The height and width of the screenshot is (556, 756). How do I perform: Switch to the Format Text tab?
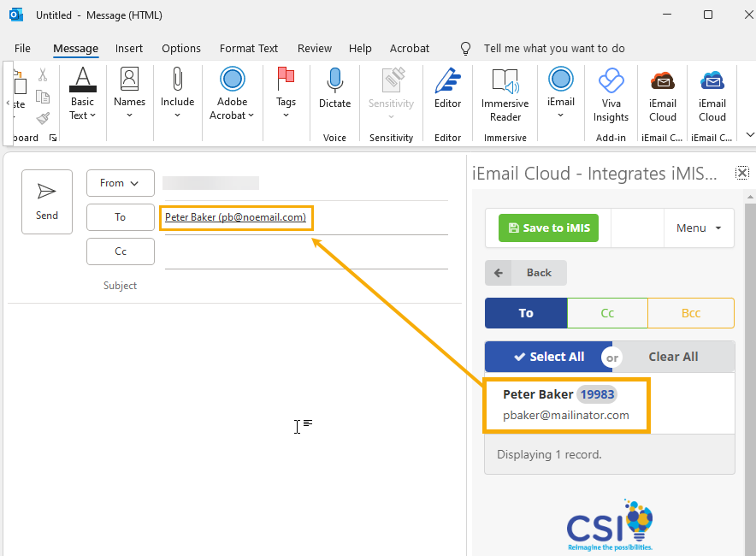249,49
